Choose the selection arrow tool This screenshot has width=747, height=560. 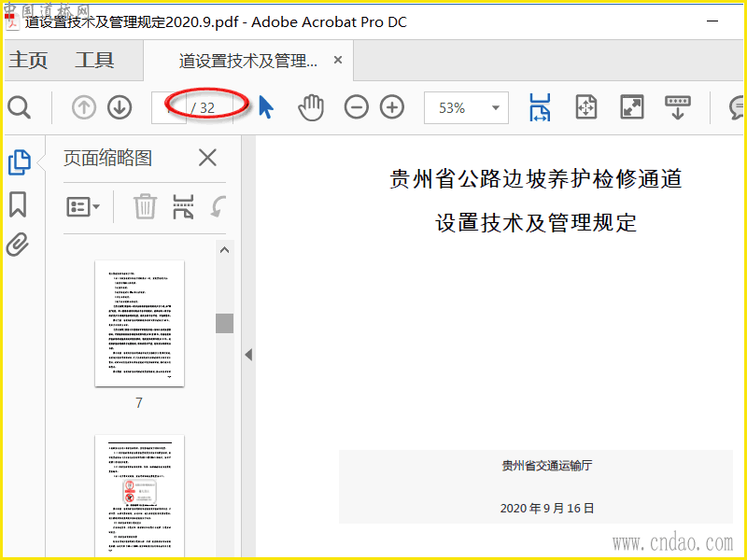266,107
